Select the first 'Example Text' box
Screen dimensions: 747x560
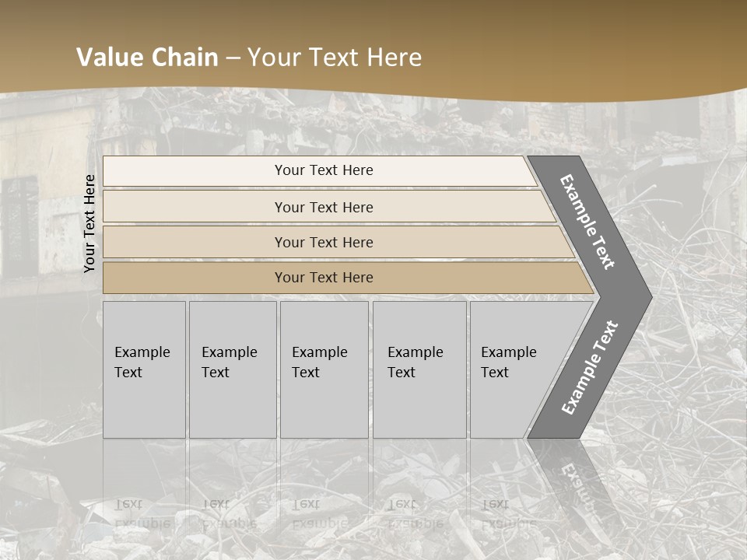[x=143, y=369]
